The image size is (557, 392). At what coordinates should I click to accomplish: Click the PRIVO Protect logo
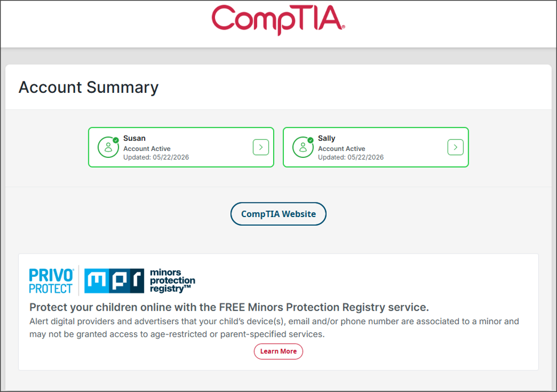pyautogui.click(x=51, y=281)
